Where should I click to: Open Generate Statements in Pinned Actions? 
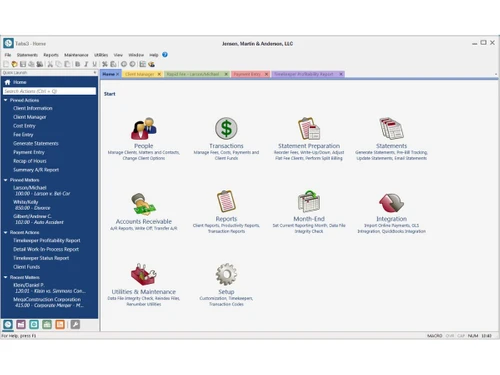[36, 143]
